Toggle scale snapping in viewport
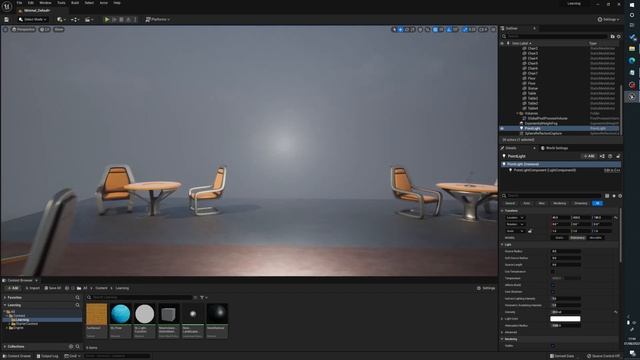This screenshot has width=640, height=360. click(x=466, y=29)
